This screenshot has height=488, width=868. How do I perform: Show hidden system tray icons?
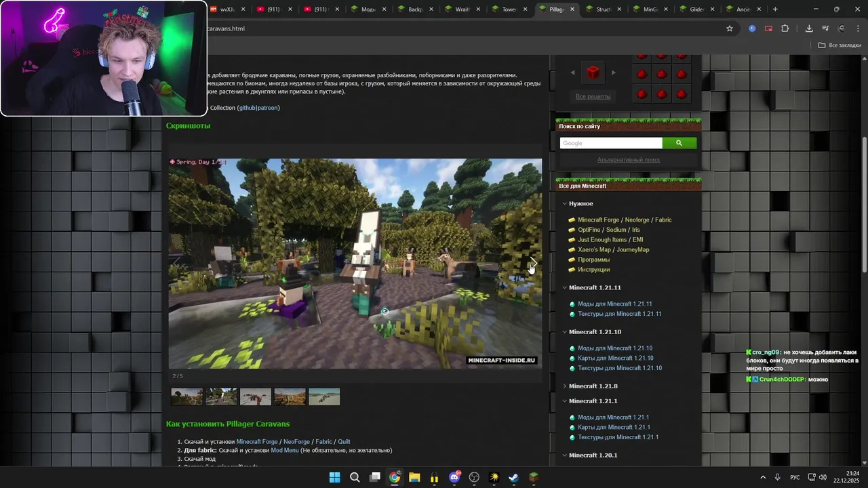(x=762, y=477)
